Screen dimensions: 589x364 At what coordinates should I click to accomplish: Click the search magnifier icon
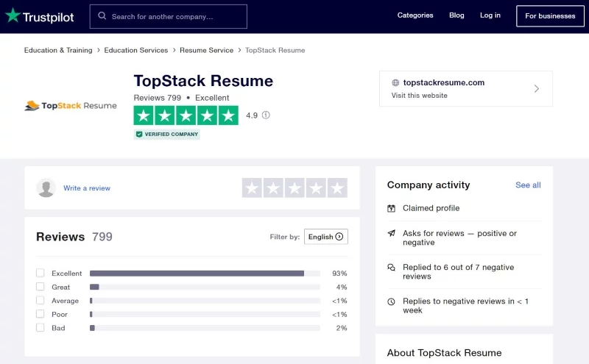(x=102, y=15)
